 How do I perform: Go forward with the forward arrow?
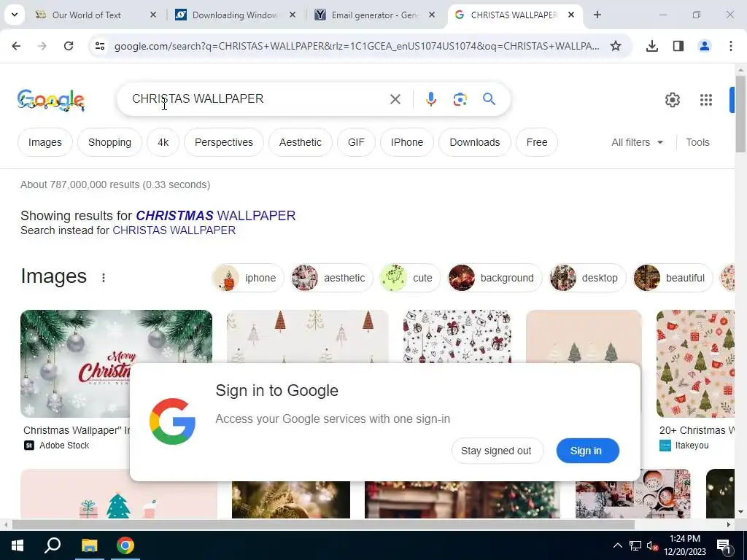[42, 46]
